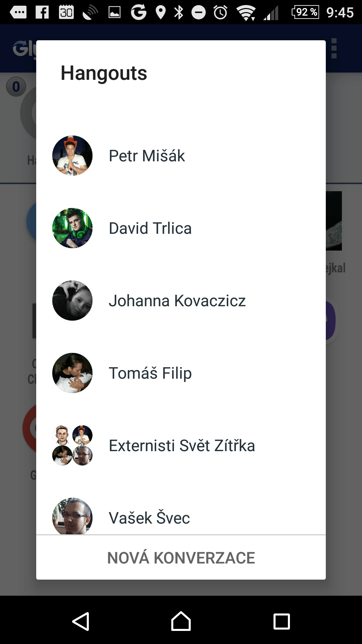Open Externisti Svět Zítřka group avatar
The width and height of the screenshot is (362, 644).
(72, 445)
